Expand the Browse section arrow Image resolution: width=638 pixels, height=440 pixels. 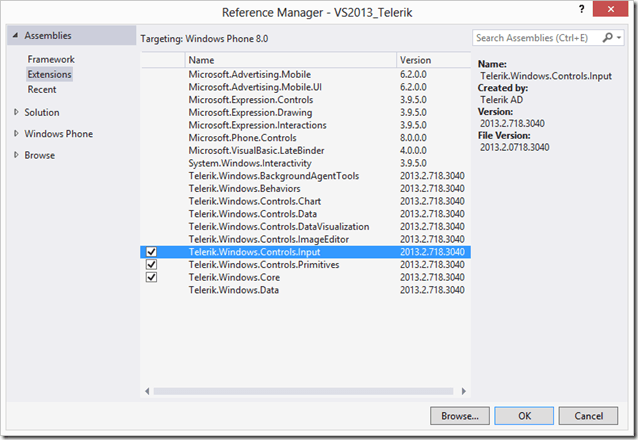tap(16, 155)
